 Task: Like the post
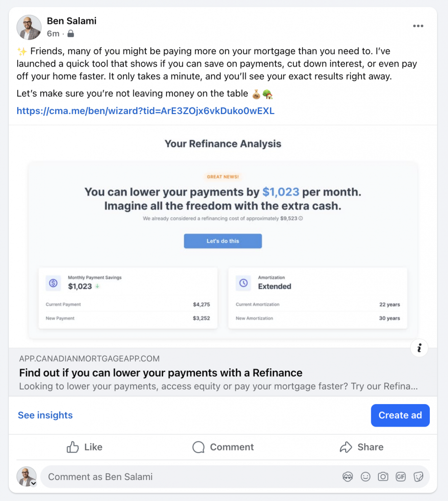pos(84,447)
